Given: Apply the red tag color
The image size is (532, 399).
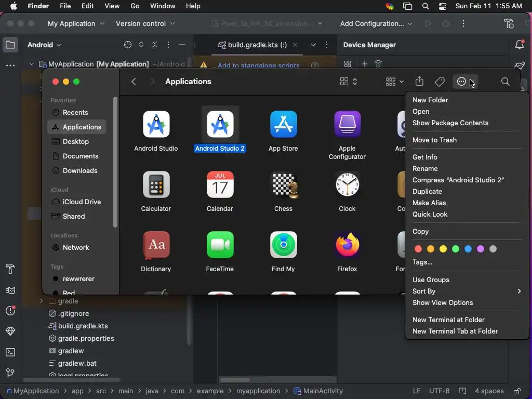Looking at the screenshot, I should 418,249.
